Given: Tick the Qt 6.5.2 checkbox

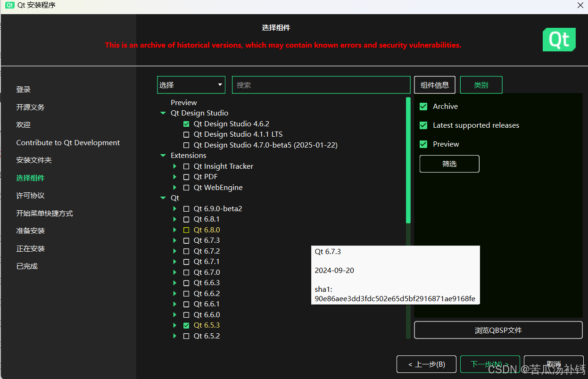Looking at the screenshot, I should coord(186,336).
